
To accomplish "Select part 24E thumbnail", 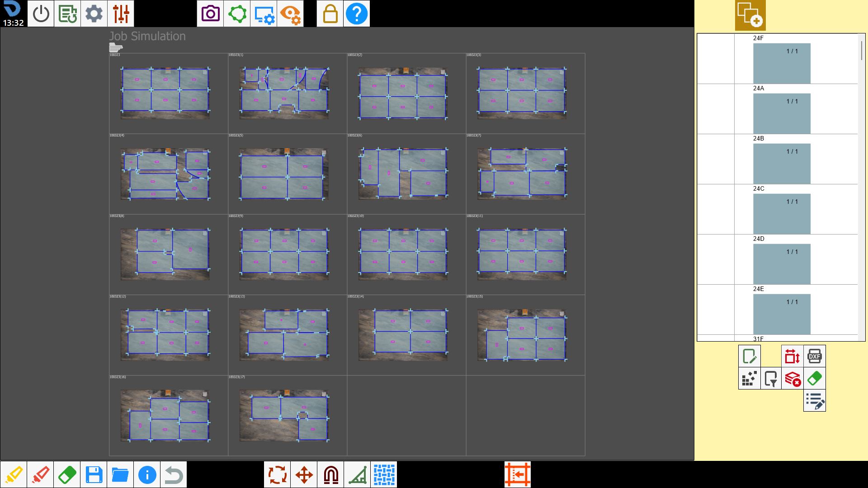I will tap(782, 314).
